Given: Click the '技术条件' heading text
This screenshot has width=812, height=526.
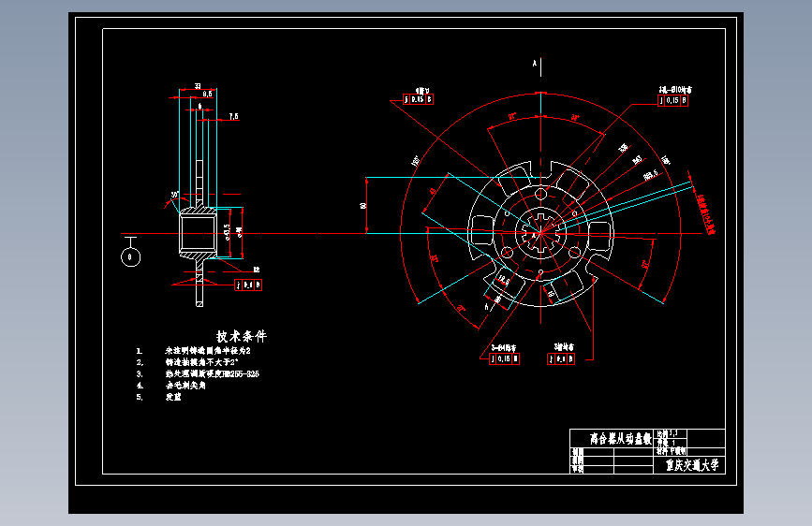Looking at the screenshot, I should pos(242,336).
